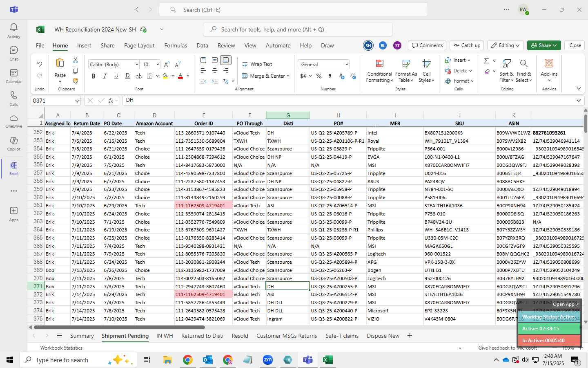The width and height of the screenshot is (588, 368).
Task: Open Conditional Formatting
Action: pyautogui.click(x=379, y=71)
